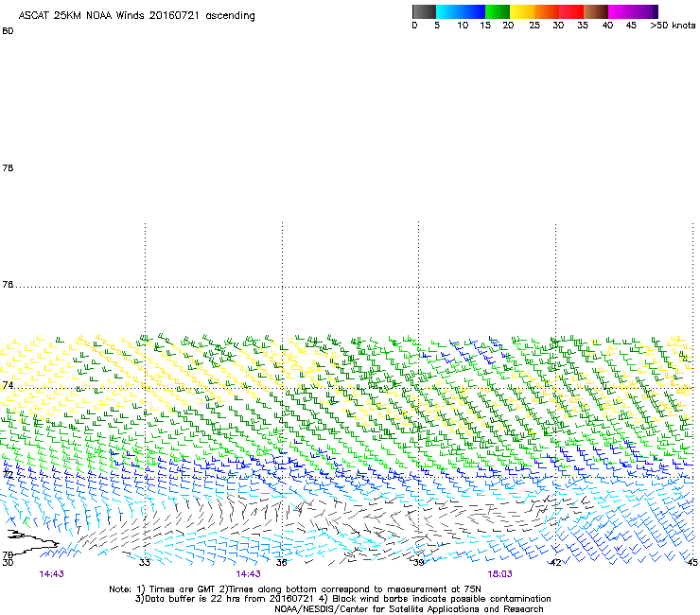The width and height of the screenshot is (700, 615).
Task: Click the 42 longitude label
Action: (x=555, y=563)
